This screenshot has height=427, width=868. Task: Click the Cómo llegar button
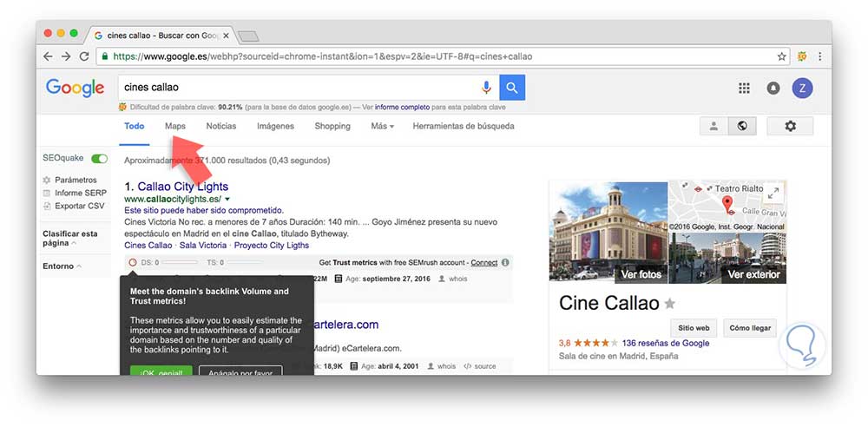750,328
